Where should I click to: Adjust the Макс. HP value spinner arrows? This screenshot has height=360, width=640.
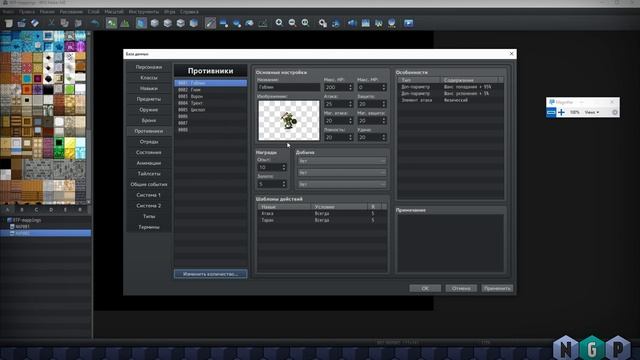pyautogui.click(x=350, y=87)
